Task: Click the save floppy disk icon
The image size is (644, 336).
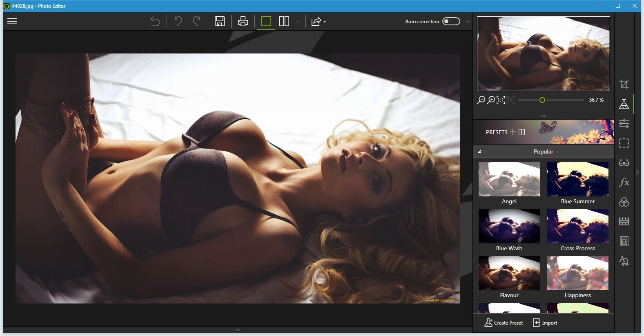Action: (x=220, y=21)
